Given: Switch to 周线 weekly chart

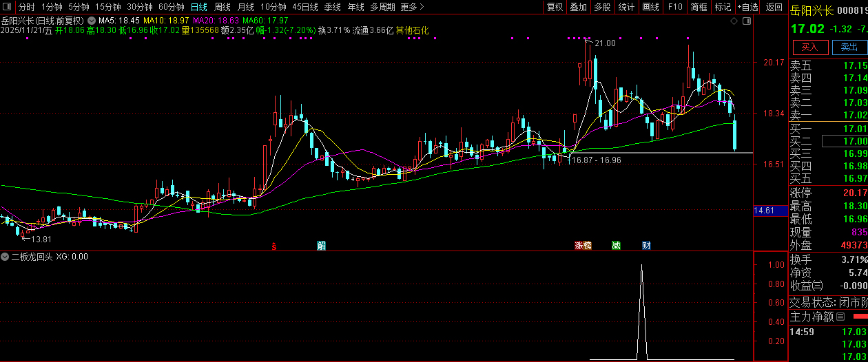Looking at the screenshot, I should point(223,7).
